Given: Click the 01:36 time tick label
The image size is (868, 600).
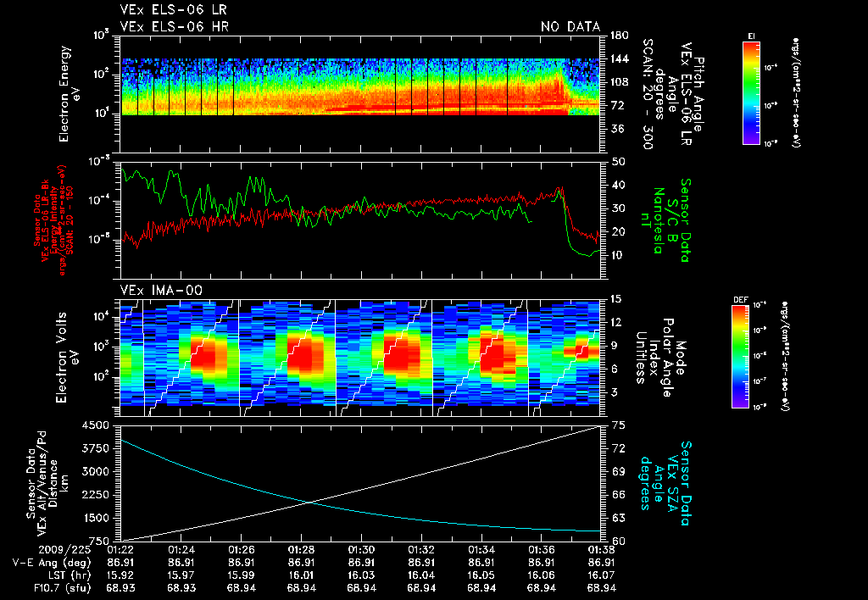Looking at the screenshot, I should tap(541, 550).
